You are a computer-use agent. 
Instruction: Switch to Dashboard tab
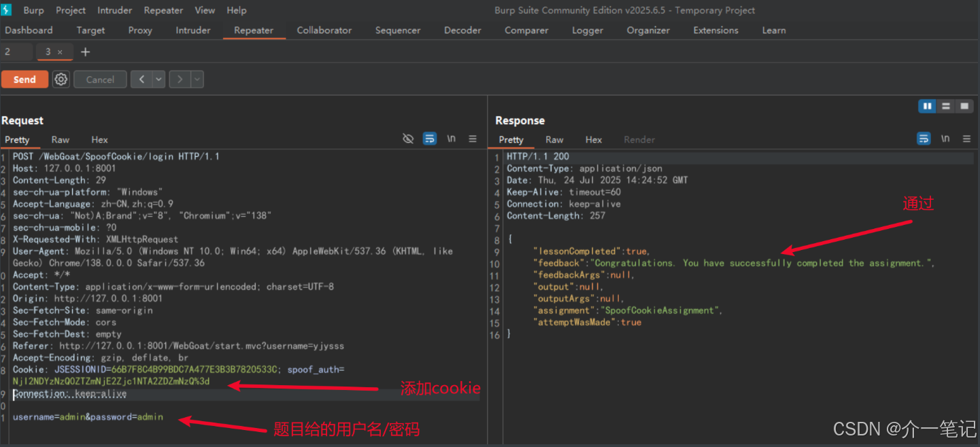point(29,31)
